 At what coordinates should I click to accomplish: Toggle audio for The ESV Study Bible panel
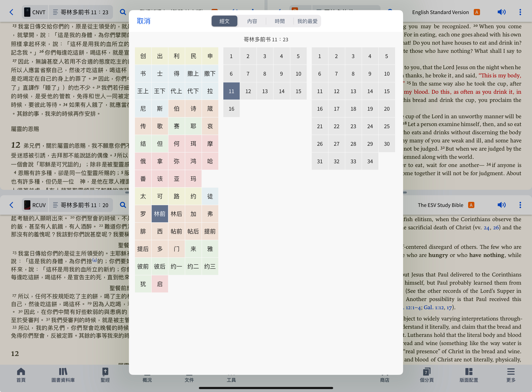[x=502, y=205]
